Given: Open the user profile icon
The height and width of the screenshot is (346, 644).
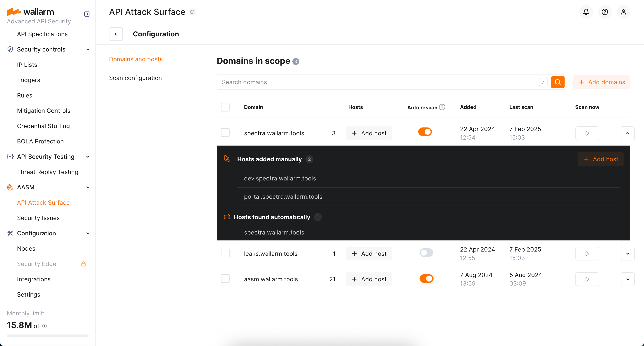Looking at the screenshot, I should tap(623, 12).
